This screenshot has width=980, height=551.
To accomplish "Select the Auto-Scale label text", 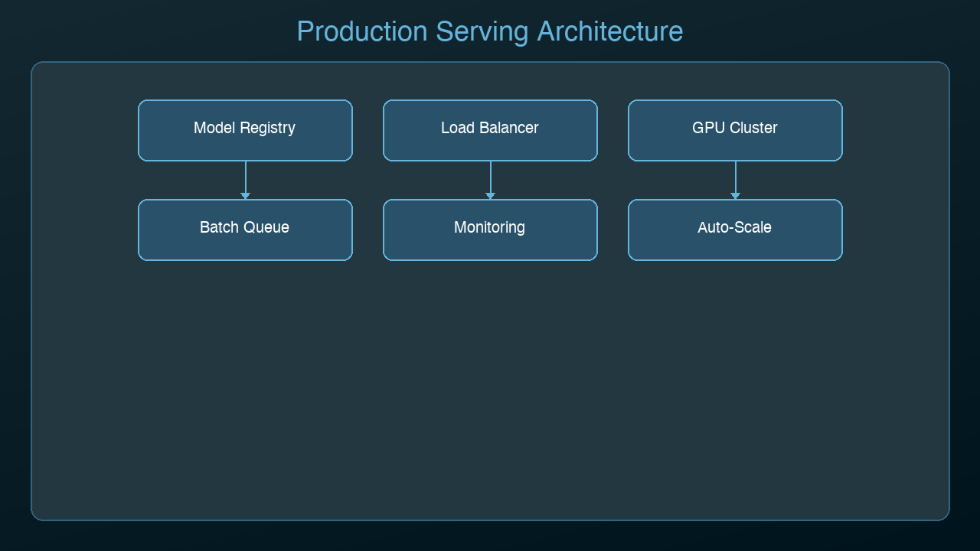I will pyautogui.click(x=735, y=227).
